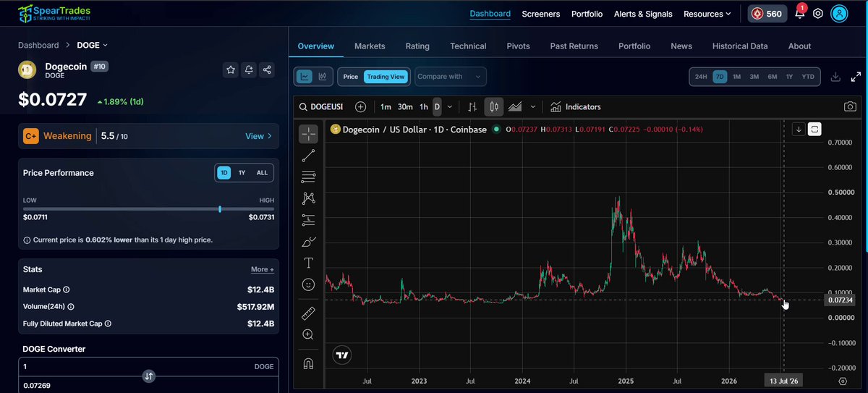The image size is (868, 393).
Task: Click the More + stats link
Action: (x=262, y=269)
